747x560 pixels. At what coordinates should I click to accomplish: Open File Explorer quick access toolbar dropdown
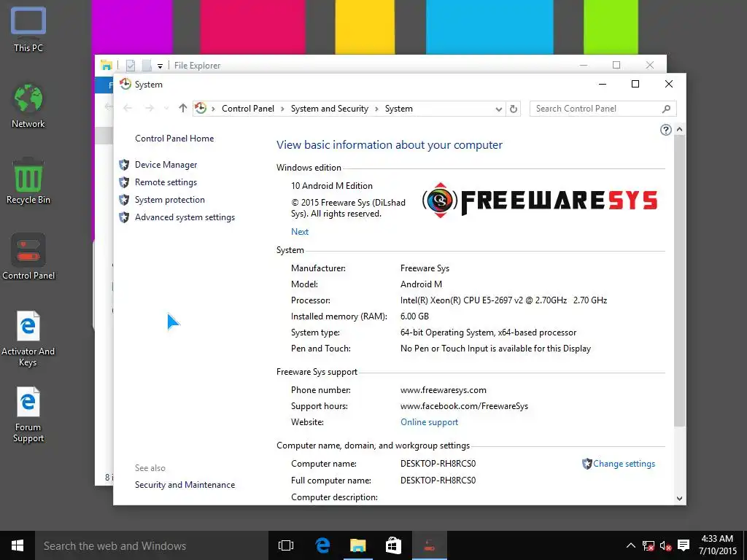(160, 66)
